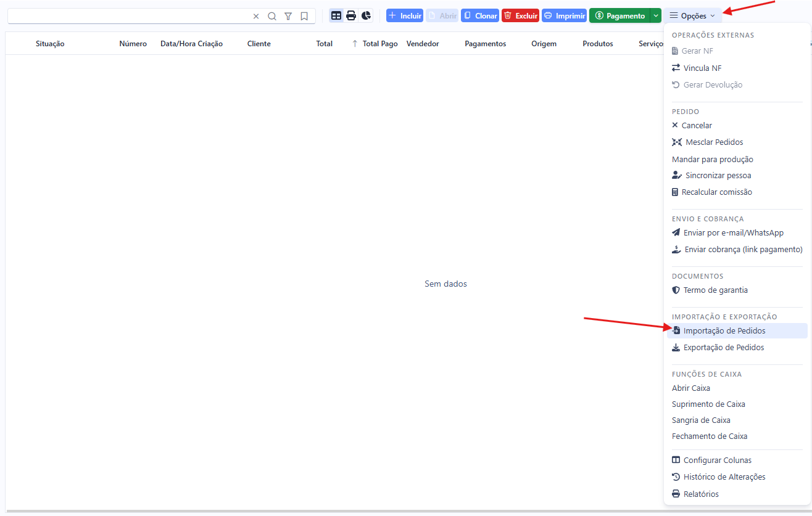The image size is (812, 516).
Task: Switch to table grid view icon
Action: pyautogui.click(x=336, y=15)
